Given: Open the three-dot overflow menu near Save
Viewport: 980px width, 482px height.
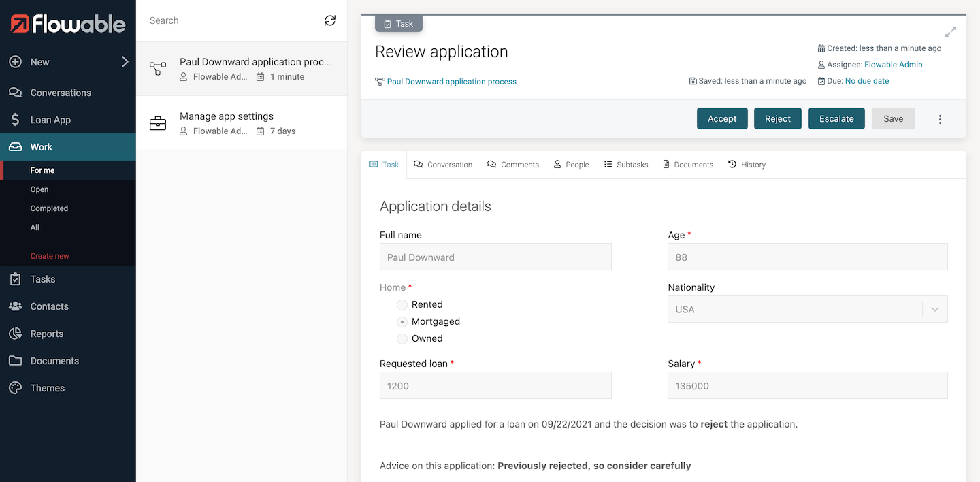Looking at the screenshot, I should tap(940, 118).
